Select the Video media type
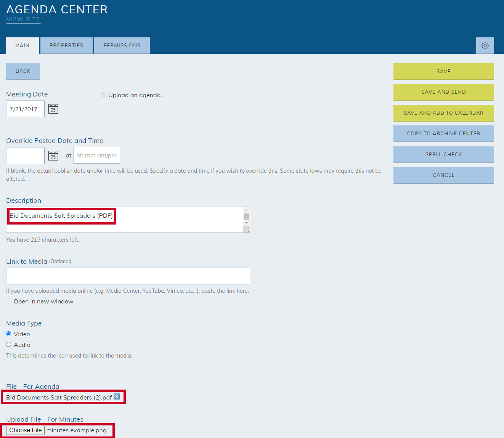Image resolution: width=504 pixels, height=438 pixels. [x=9, y=334]
